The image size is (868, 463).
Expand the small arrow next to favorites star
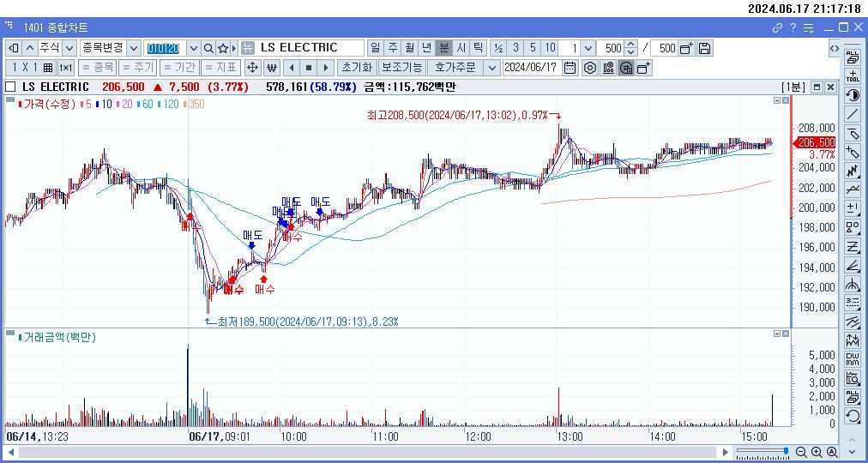coord(233,48)
